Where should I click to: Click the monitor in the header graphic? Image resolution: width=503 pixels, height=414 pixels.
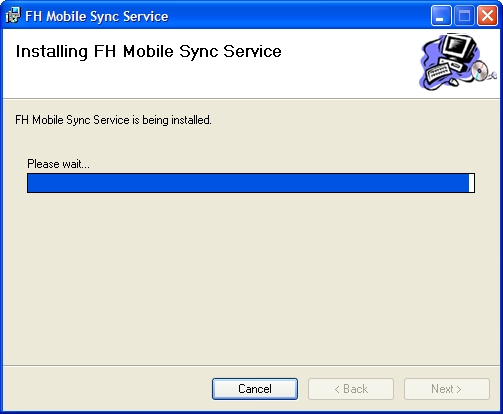tap(458, 47)
